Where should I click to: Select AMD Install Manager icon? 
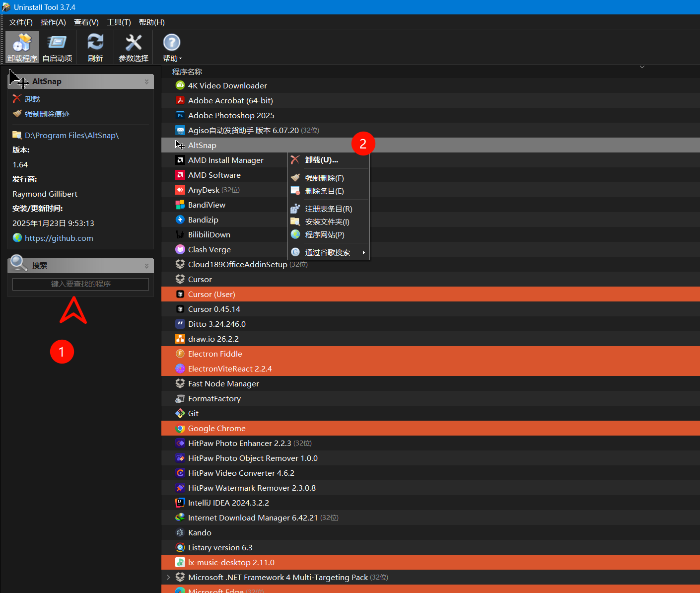[x=180, y=160]
